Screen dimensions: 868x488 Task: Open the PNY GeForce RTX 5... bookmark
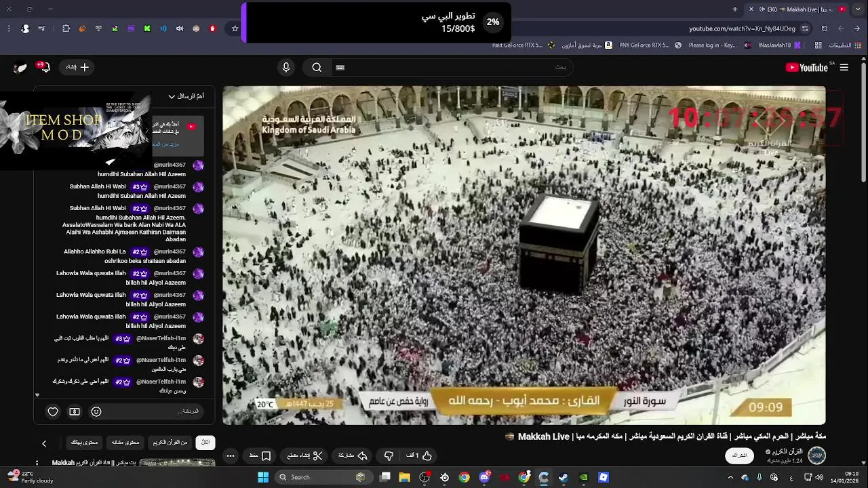pos(650,45)
